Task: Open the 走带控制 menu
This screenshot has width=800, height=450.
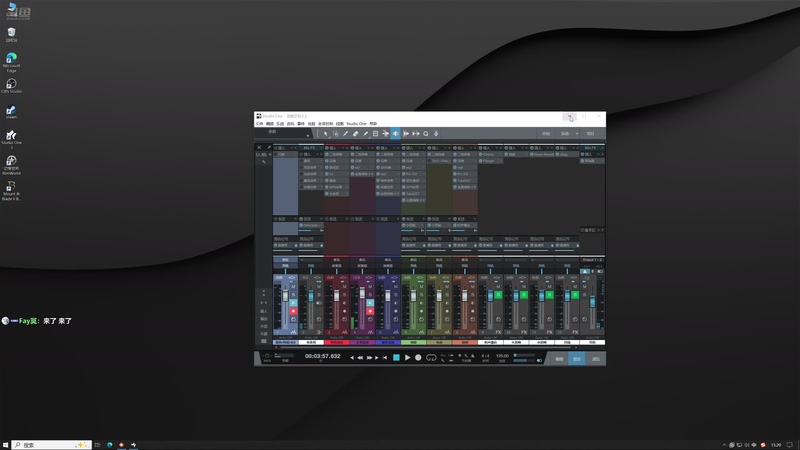Action: click(x=326, y=123)
